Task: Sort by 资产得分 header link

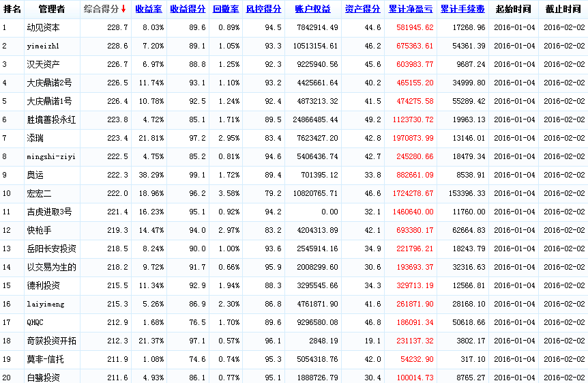Action: (363, 9)
